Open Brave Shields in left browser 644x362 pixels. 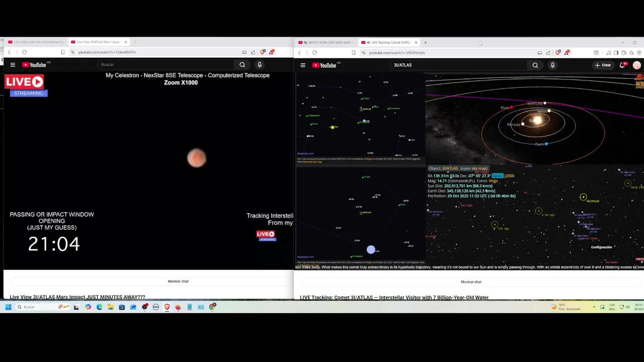pos(263,52)
